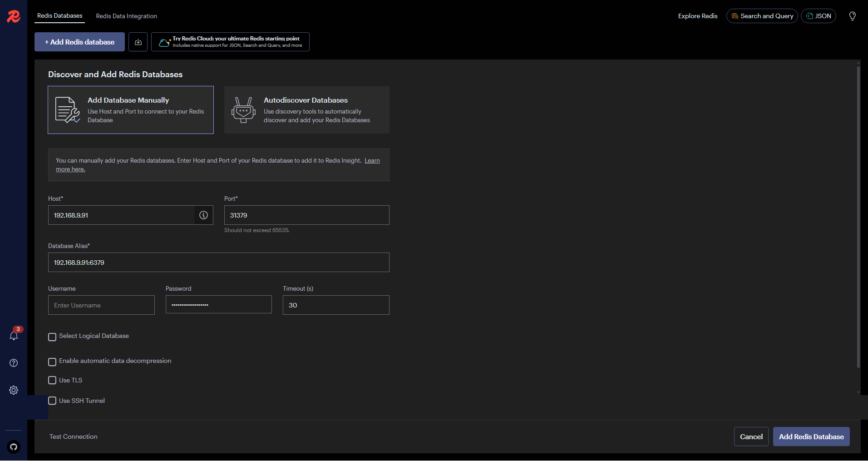Focus the Database Alias field
Image resolution: width=868 pixels, height=461 pixels.
[219, 263]
